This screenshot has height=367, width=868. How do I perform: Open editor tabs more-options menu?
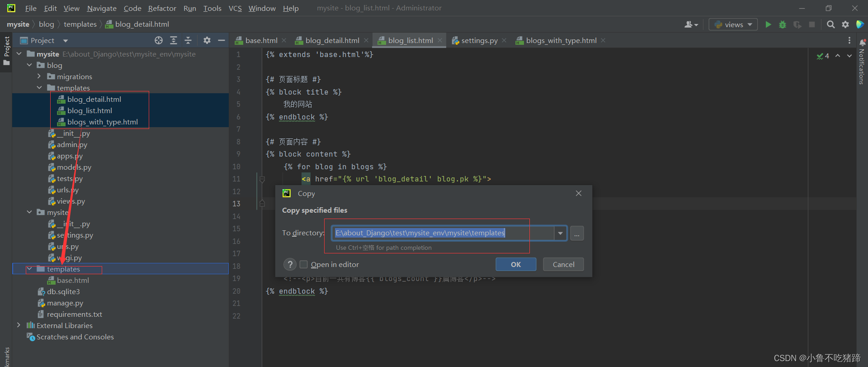click(x=849, y=40)
